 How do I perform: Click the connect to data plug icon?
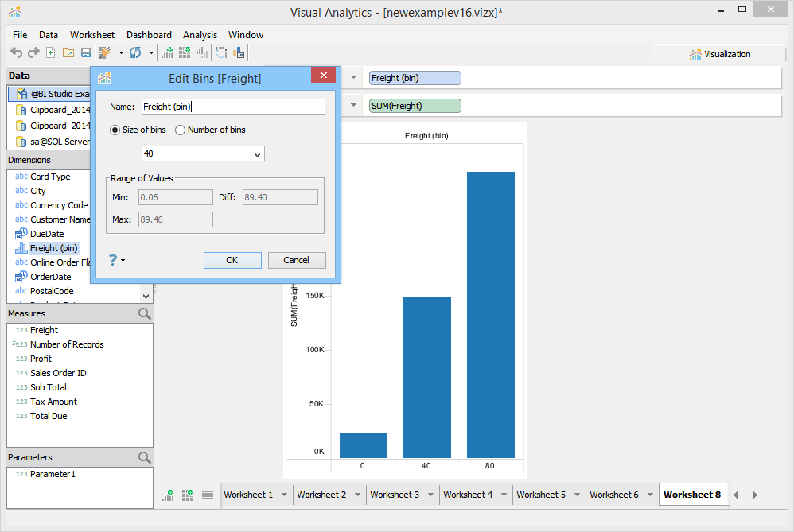(105, 52)
